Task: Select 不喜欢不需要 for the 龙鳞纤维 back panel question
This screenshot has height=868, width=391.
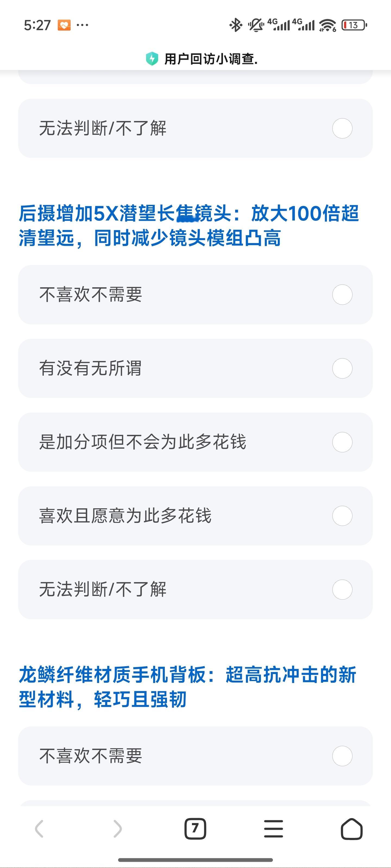Action: (x=195, y=756)
